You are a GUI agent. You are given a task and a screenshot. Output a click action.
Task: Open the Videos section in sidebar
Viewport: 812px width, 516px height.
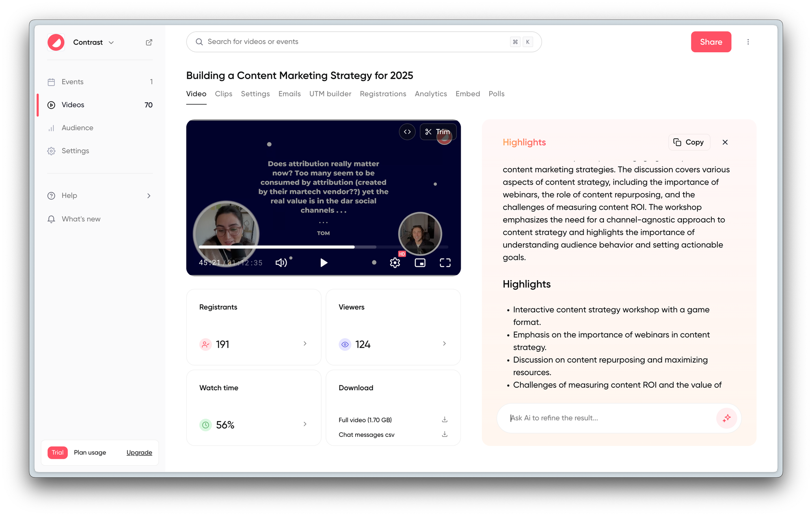[73, 105]
